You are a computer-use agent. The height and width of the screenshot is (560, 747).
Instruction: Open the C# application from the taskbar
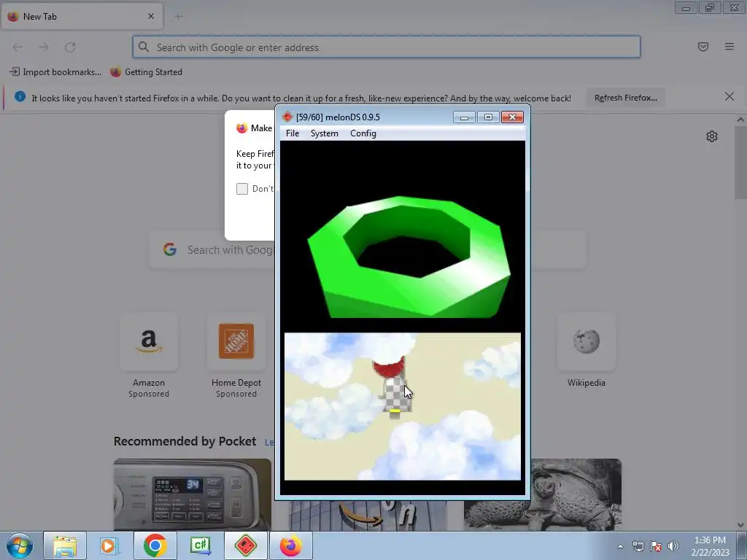click(x=200, y=545)
